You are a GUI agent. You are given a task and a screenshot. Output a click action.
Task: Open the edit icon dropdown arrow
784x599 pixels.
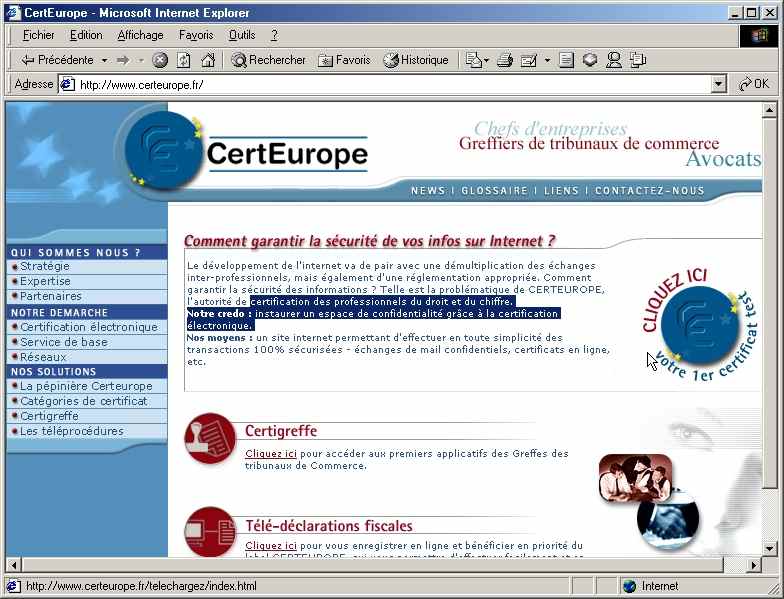click(548, 60)
